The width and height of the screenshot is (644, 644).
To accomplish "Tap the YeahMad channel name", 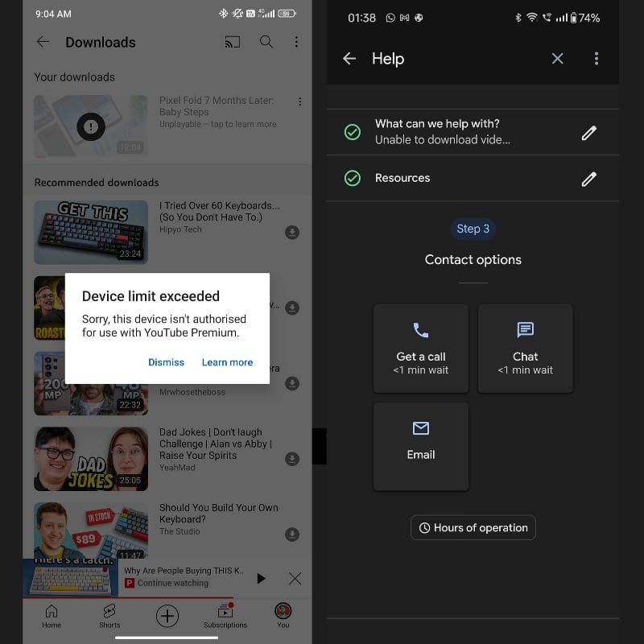I will coord(177,468).
